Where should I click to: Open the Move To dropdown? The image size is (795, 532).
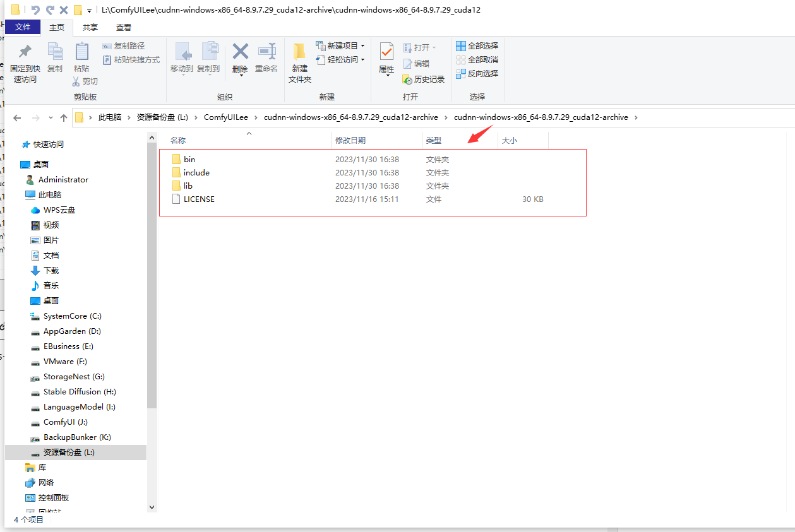[x=182, y=68]
